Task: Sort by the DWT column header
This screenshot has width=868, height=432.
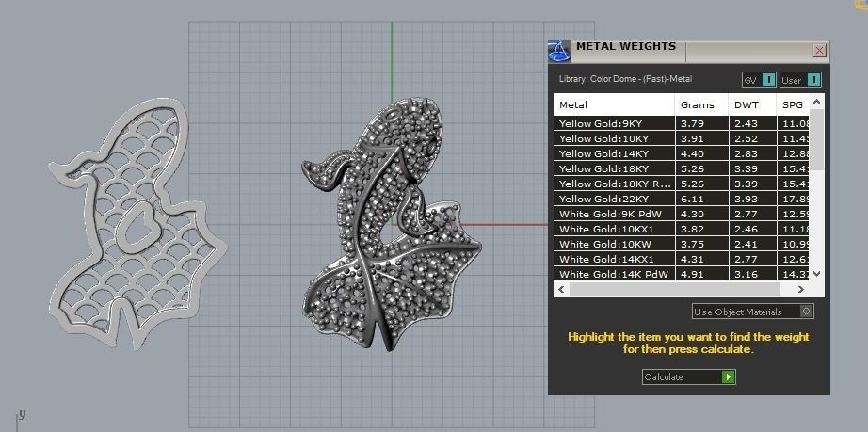Action: coord(752,104)
